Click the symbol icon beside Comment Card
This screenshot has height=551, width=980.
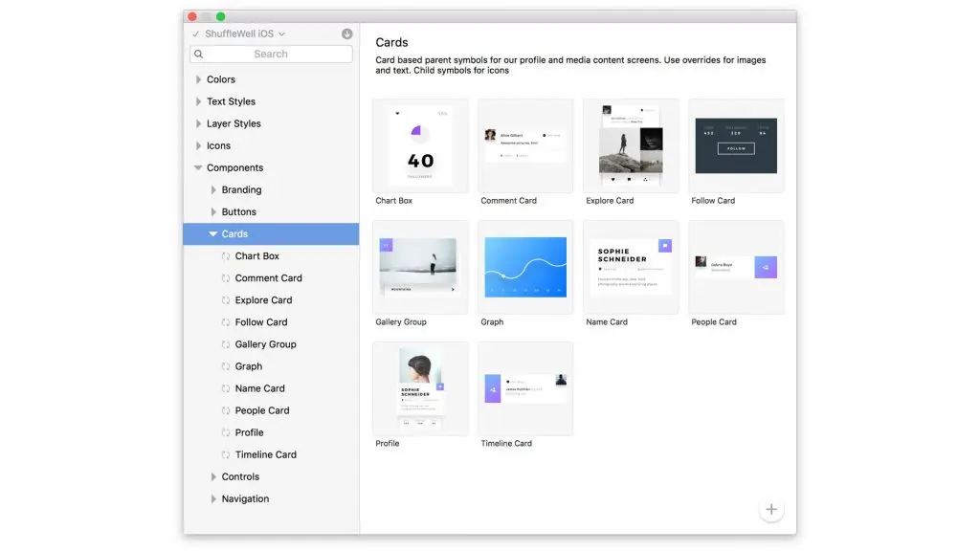[224, 277]
